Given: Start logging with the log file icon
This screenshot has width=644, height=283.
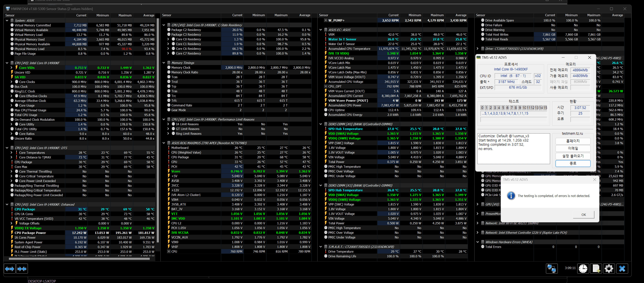Looking at the screenshot, I should coord(596,269).
